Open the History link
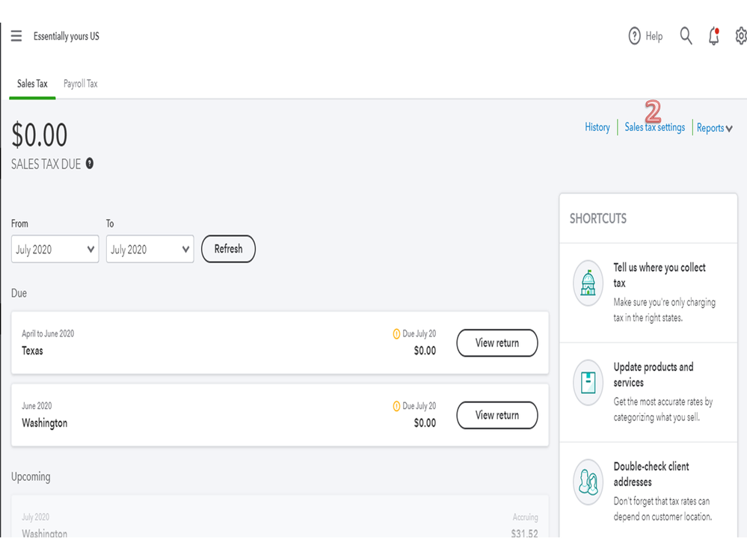Screen dimensions: 747x560 click(597, 128)
